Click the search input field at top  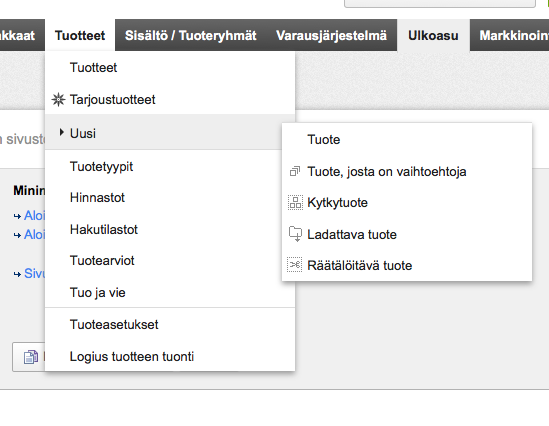(x=440, y=3)
